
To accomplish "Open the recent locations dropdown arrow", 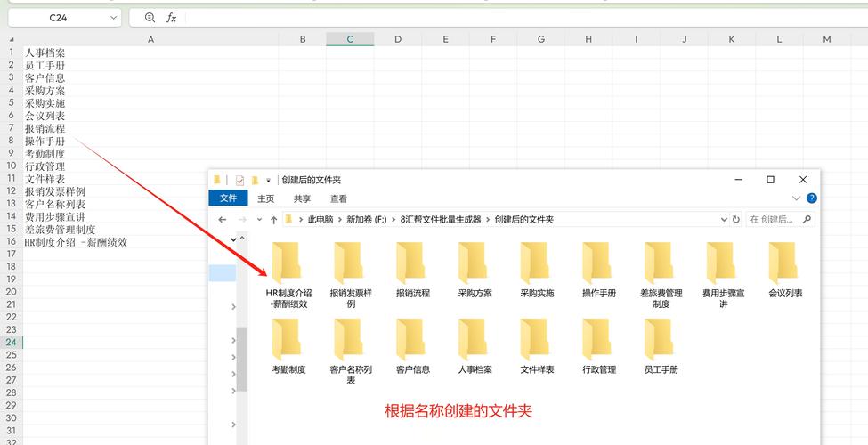I will [259, 219].
